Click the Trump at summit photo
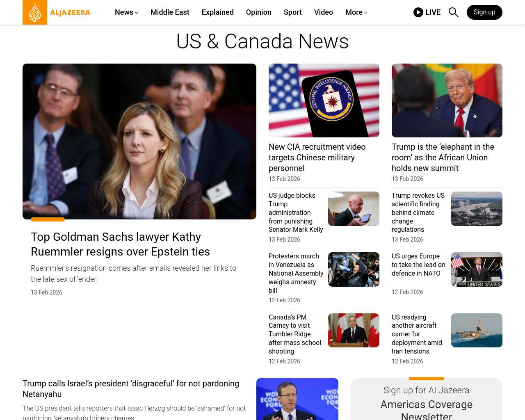This screenshot has height=420, width=525. (447, 100)
